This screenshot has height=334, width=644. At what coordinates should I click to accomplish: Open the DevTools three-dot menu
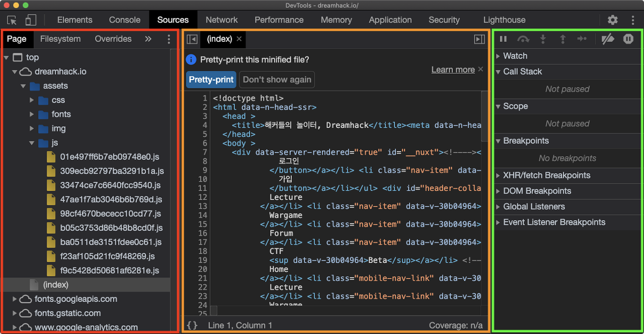pos(633,20)
